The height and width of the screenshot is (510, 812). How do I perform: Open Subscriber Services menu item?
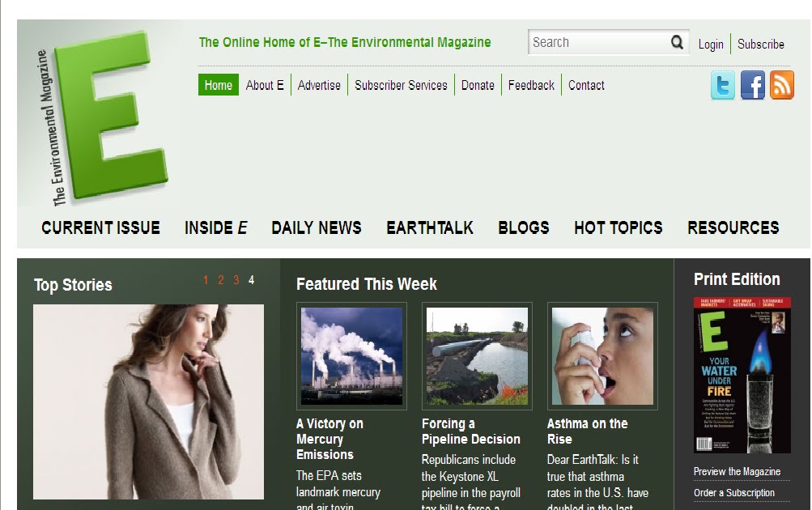(401, 85)
